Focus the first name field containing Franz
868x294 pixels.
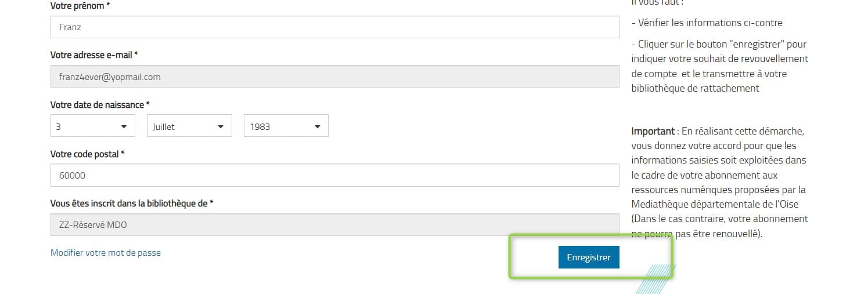click(335, 27)
